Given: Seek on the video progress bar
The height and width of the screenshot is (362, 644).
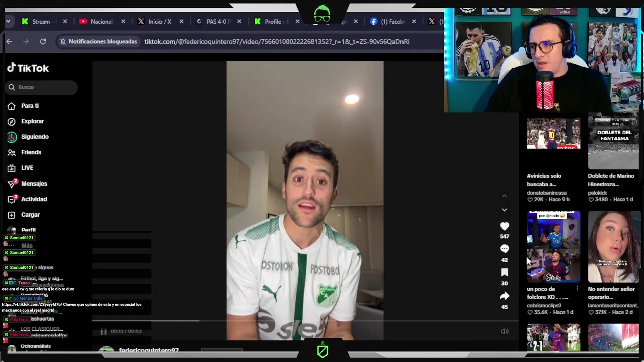Looking at the screenshot, I should 305,320.
